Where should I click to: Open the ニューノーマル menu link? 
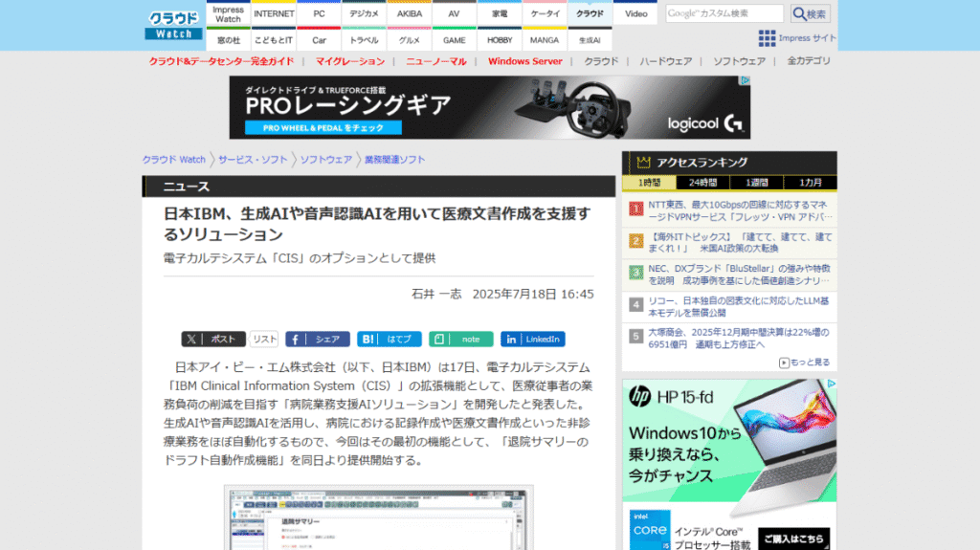coord(436,61)
